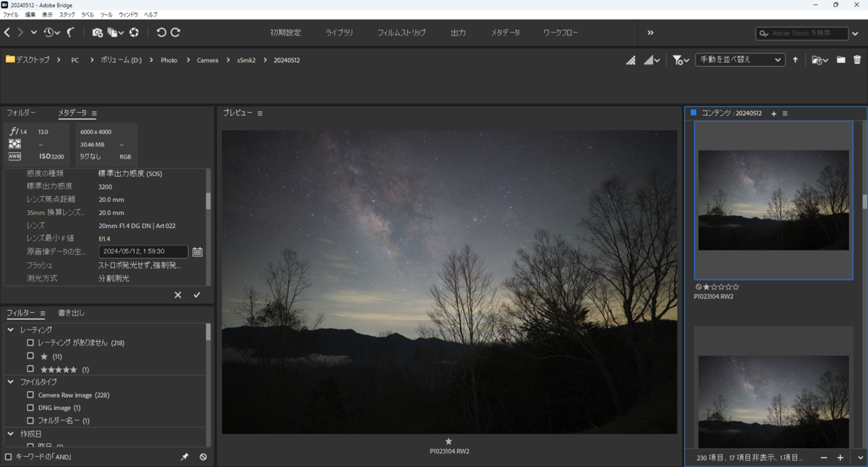Open the navigation history dropdown arrow

point(34,33)
